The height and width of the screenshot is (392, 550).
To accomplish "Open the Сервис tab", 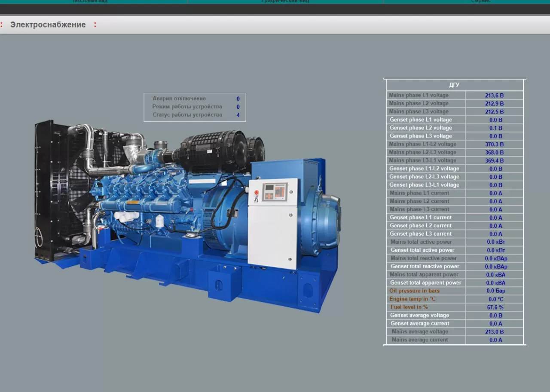I will click(480, 1).
